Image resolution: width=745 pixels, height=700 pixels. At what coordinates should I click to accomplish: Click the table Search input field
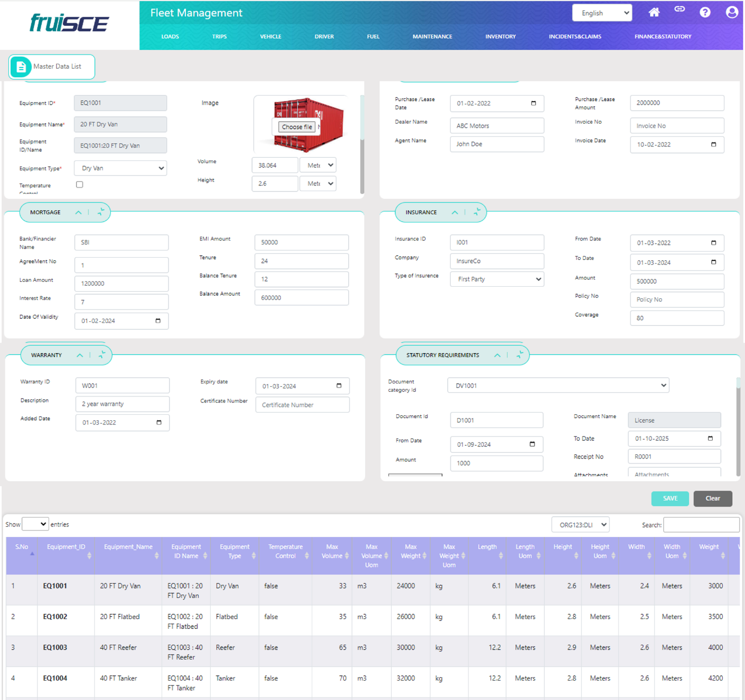[701, 525]
